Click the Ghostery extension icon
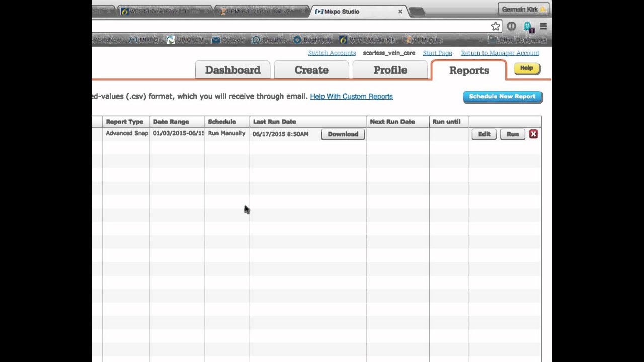644x362 pixels. tap(528, 26)
